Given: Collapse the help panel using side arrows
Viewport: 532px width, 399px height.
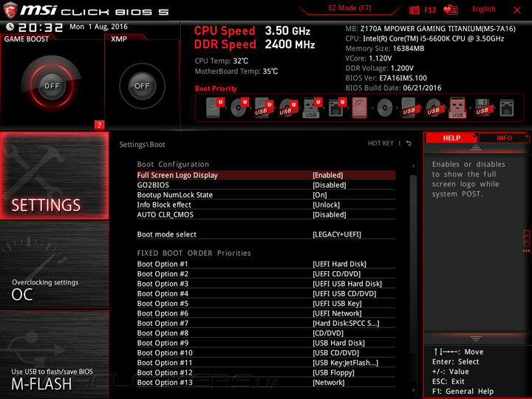Looking at the screenshot, I should (526, 250).
